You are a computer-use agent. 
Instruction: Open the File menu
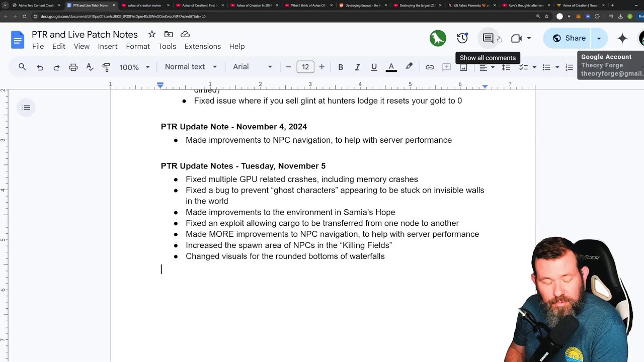pyautogui.click(x=38, y=46)
